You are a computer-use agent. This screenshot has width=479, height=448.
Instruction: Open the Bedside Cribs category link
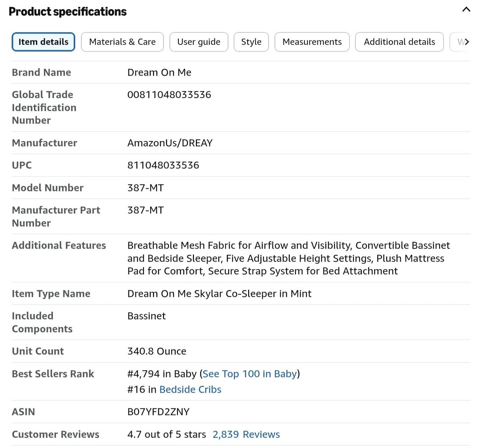coord(190,389)
